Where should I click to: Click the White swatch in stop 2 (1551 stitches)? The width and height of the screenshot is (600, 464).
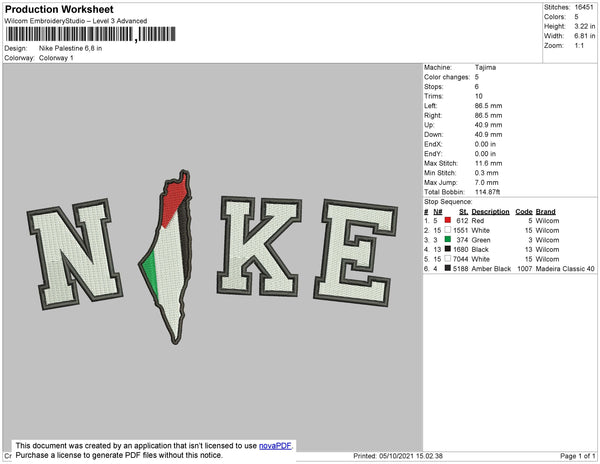tap(448, 230)
